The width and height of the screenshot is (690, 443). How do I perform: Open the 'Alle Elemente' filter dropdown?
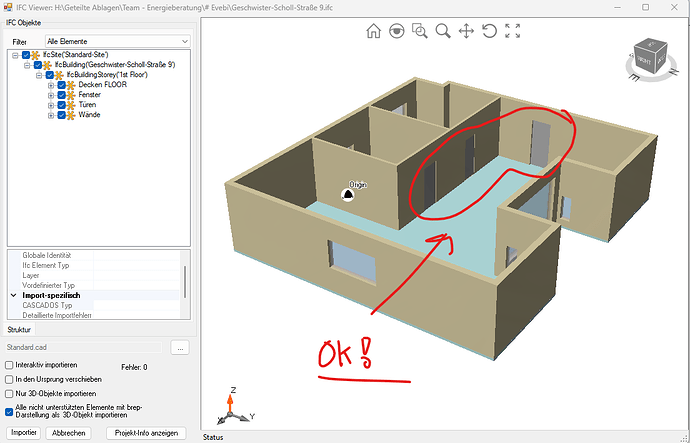click(x=117, y=41)
